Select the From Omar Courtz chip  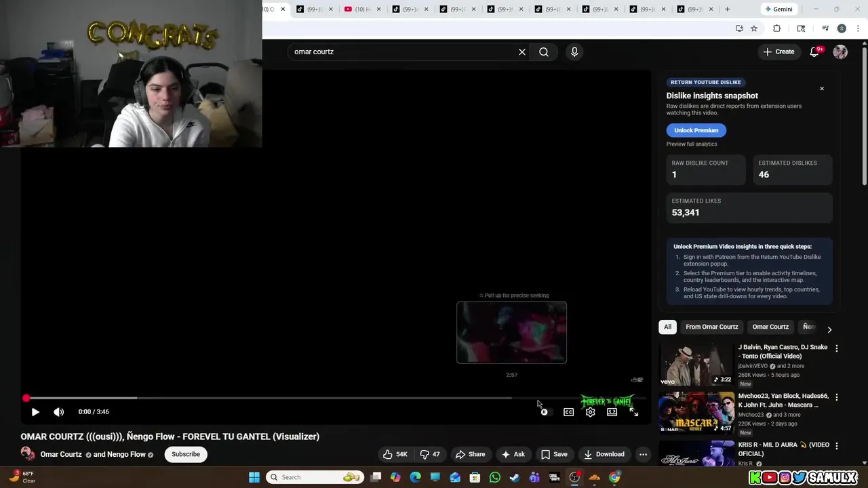pos(711,327)
